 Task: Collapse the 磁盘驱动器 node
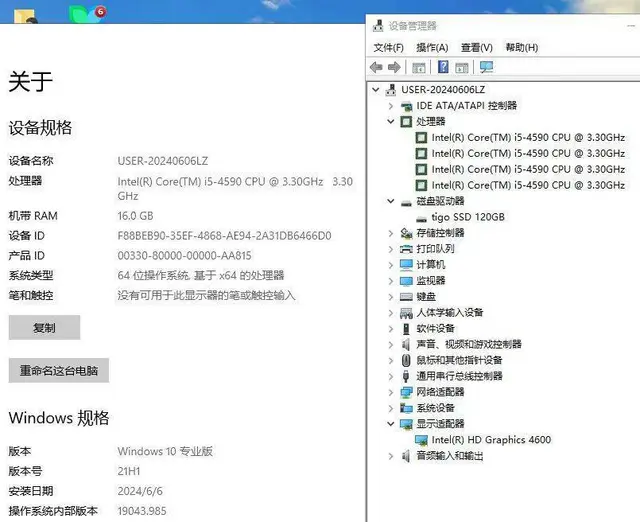coord(391,201)
